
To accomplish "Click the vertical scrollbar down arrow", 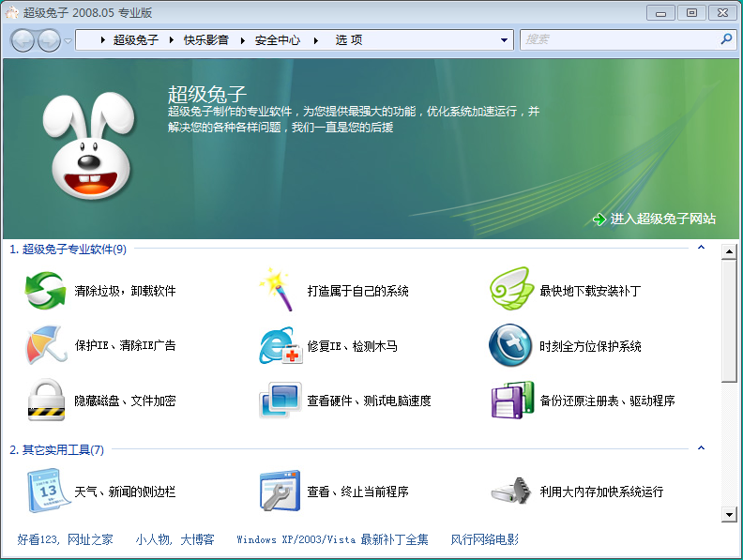I will coord(729,514).
